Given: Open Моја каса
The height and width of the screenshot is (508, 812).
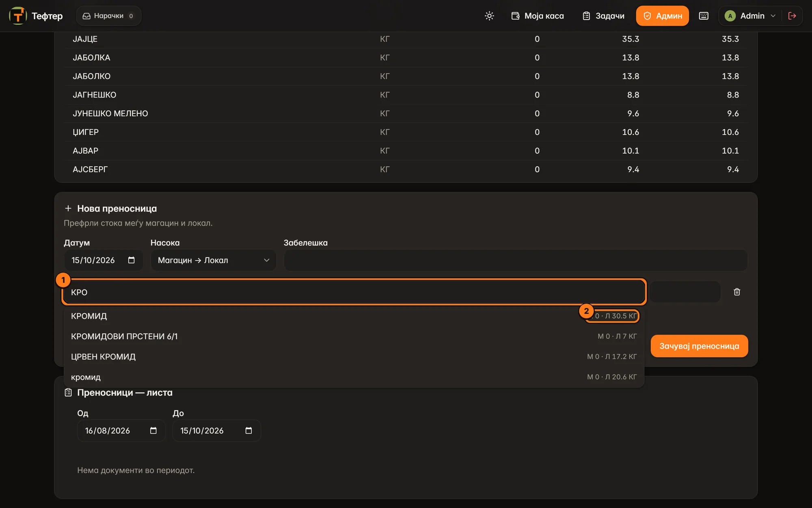Looking at the screenshot, I should 538,16.
